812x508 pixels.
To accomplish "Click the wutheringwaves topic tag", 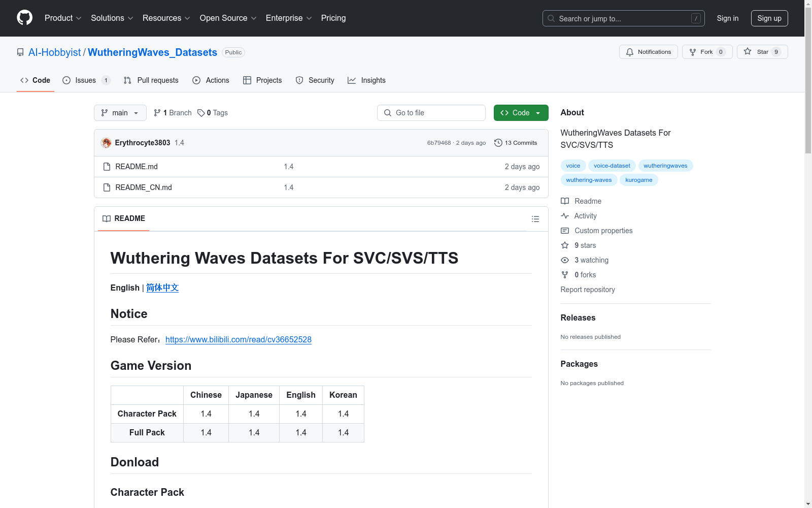I will click(665, 166).
